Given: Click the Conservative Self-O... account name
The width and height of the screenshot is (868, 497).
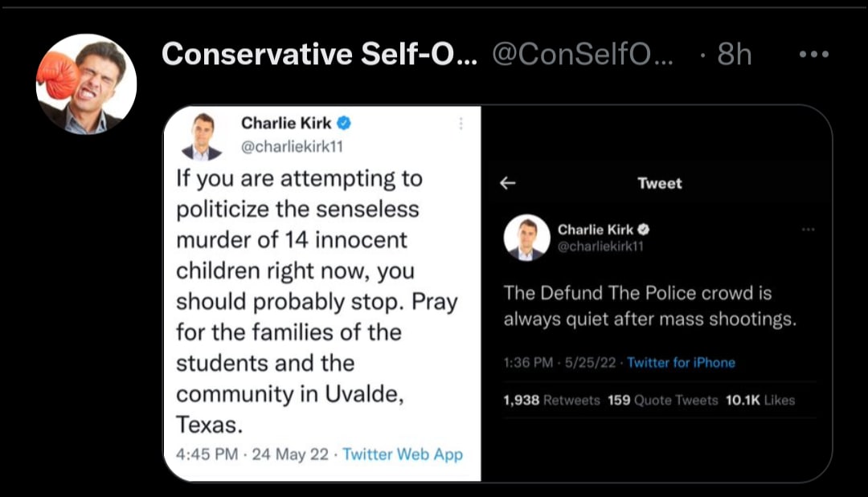Looking at the screenshot, I should click(318, 55).
